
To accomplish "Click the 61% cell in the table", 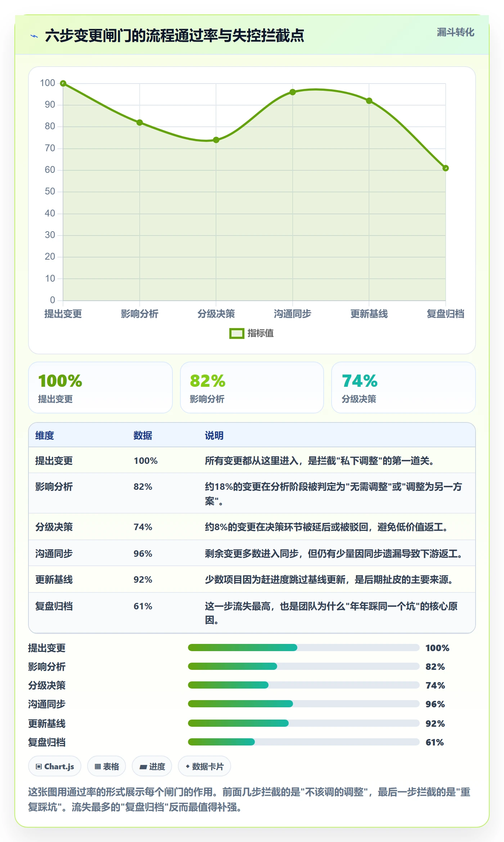I will point(143,606).
